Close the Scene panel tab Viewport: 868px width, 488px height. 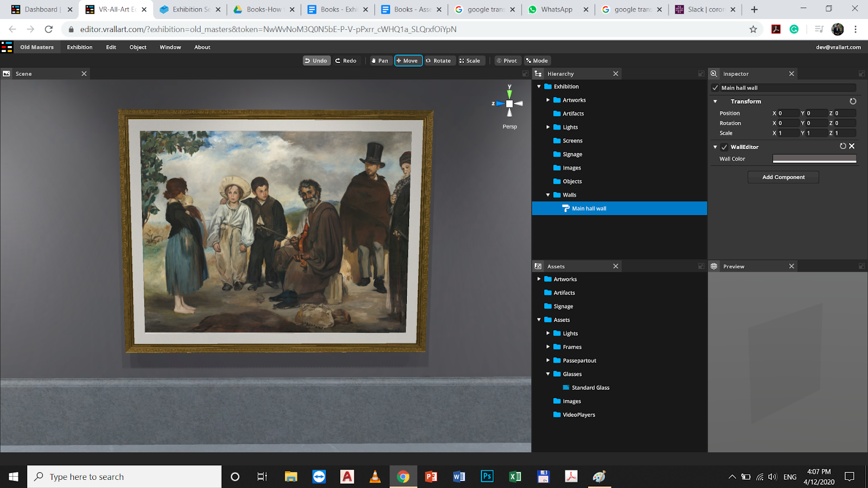tap(84, 74)
